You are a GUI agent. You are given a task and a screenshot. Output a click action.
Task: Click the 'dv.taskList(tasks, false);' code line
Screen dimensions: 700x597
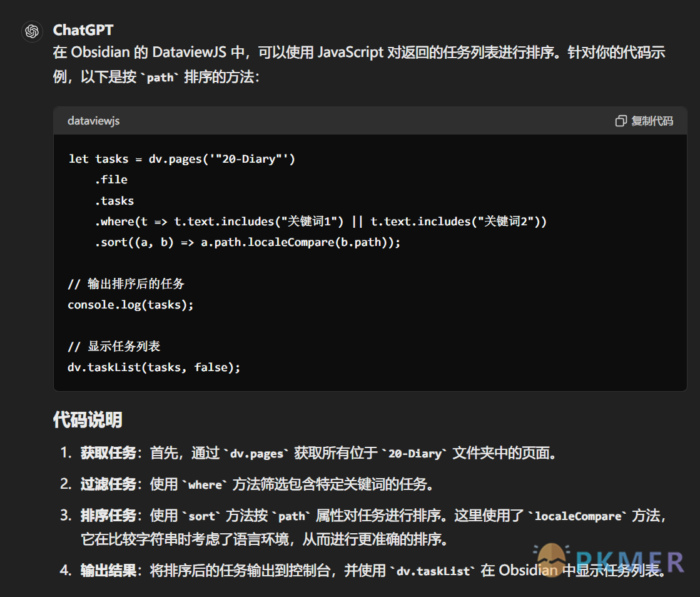(x=154, y=367)
